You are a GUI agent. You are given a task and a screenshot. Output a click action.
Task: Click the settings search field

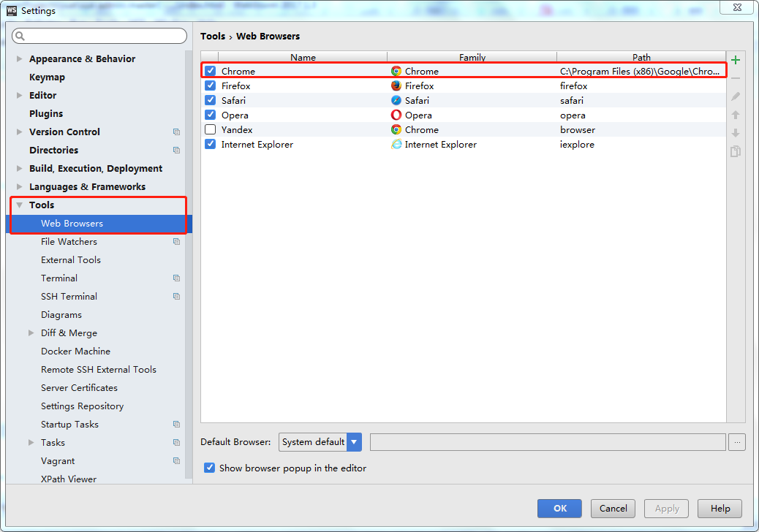point(99,37)
